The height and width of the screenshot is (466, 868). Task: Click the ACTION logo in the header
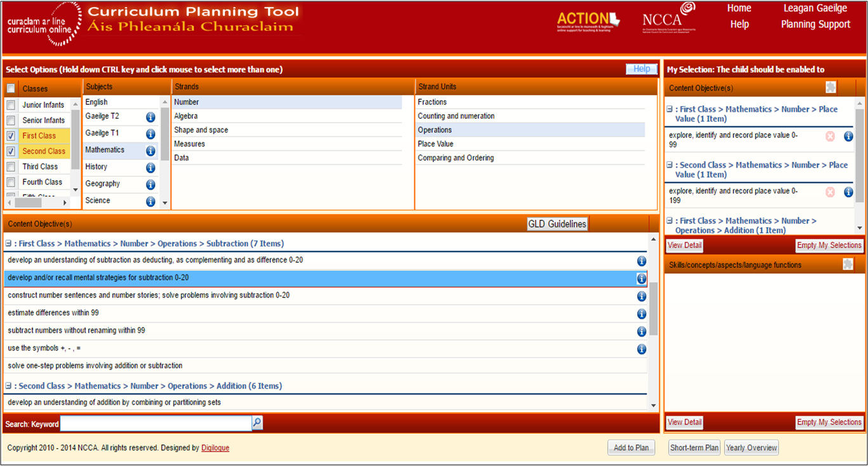pyautogui.click(x=588, y=19)
